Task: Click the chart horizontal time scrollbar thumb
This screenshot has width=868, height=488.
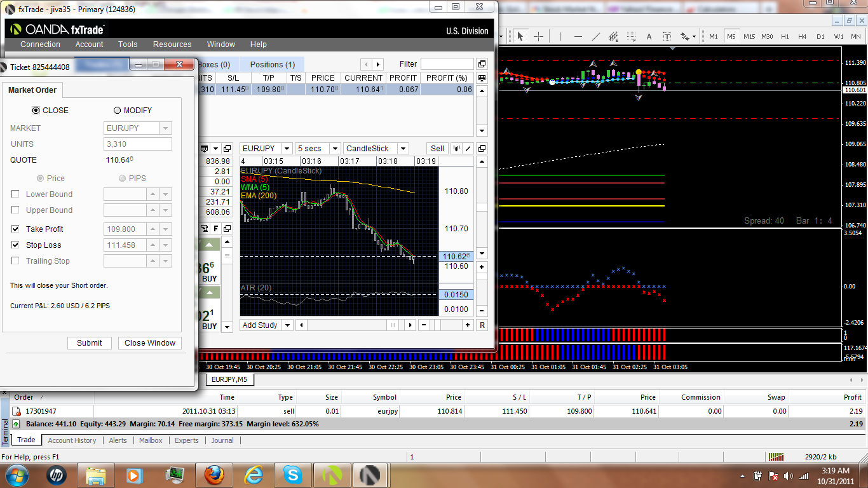Action: click(x=393, y=325)
